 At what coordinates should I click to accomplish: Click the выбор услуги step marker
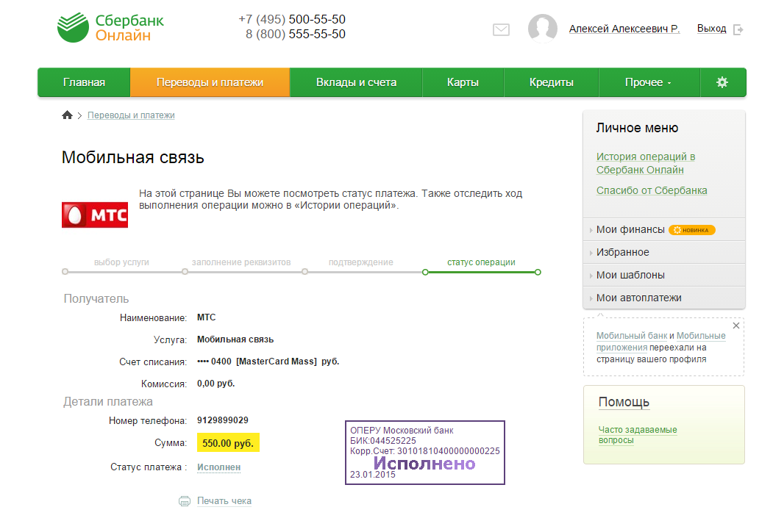click(x=65, y=272)
